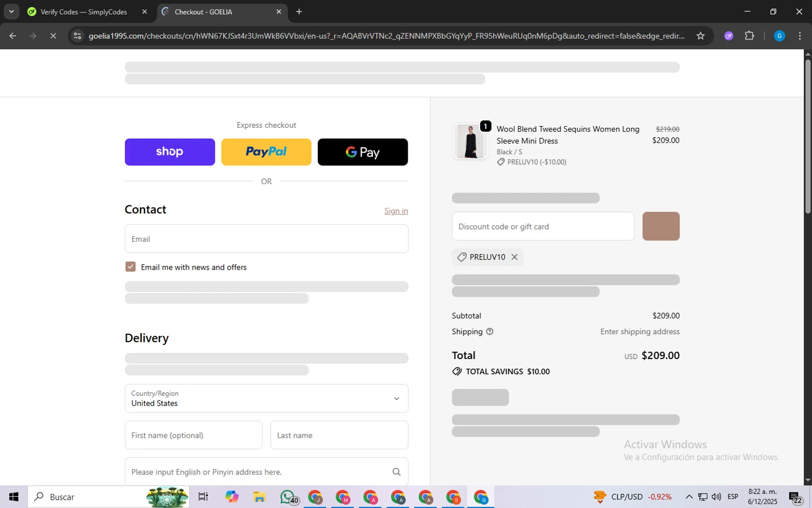The height and width of the screenshot is (508, 812).
Task: Expand the Country/Region dropdown
Action: click(266, 398)
